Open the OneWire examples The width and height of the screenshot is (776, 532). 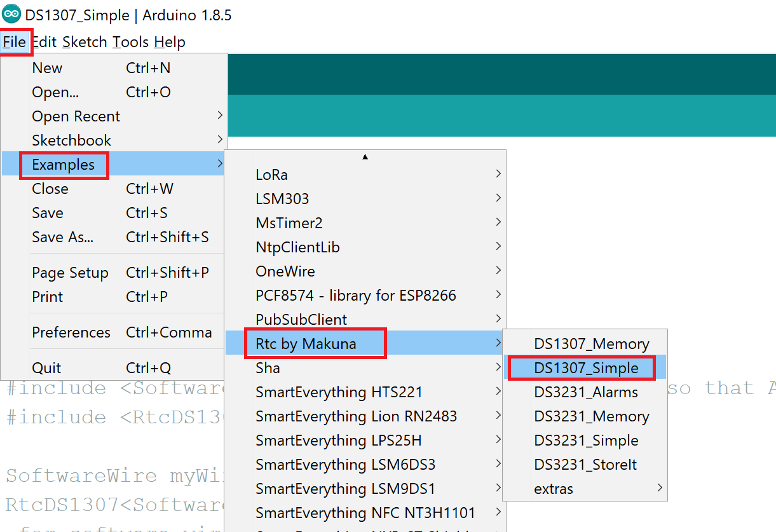pyautogui.click(x=365, y=271)
